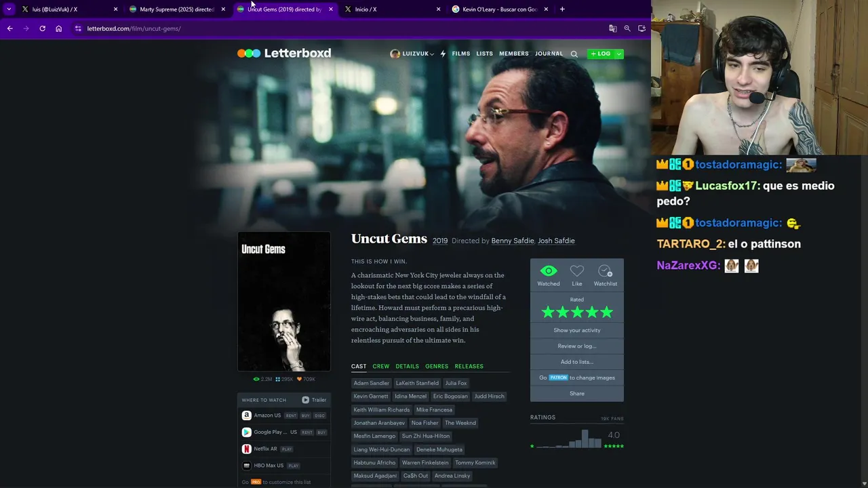Click the fifth green rating star

pos(607,312)
